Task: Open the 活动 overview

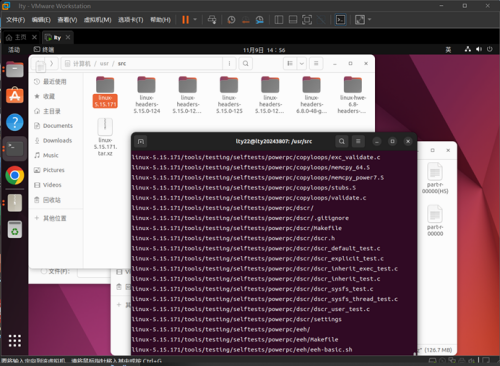Action: click(14, 50)
